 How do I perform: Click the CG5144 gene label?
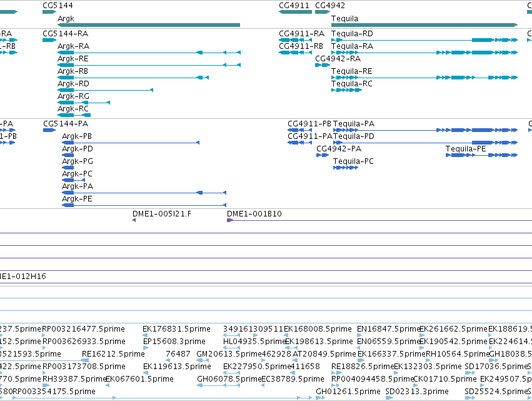click(58, 6)
